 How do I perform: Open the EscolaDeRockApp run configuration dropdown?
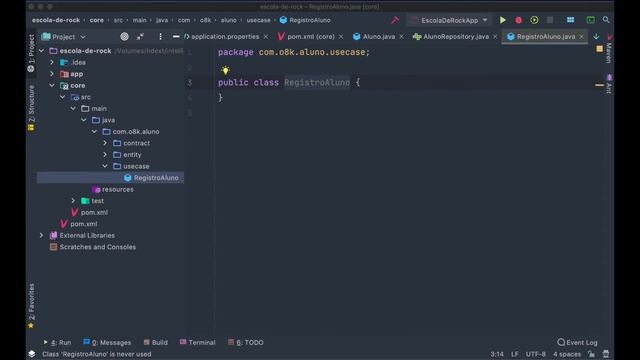(x=449, y=20)
